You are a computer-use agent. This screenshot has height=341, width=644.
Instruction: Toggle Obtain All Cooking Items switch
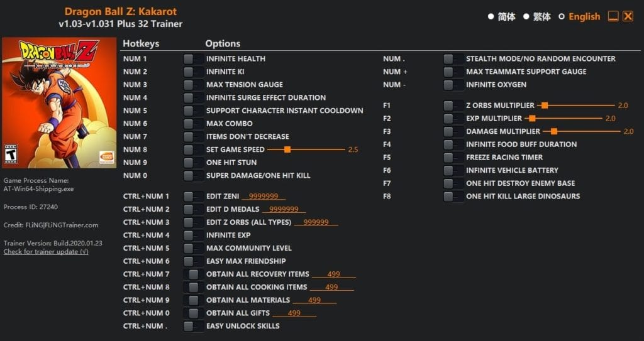(x=193, y=287)
